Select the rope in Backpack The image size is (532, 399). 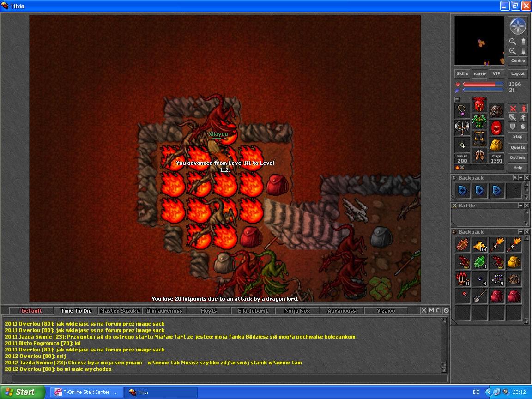(514, 279)
